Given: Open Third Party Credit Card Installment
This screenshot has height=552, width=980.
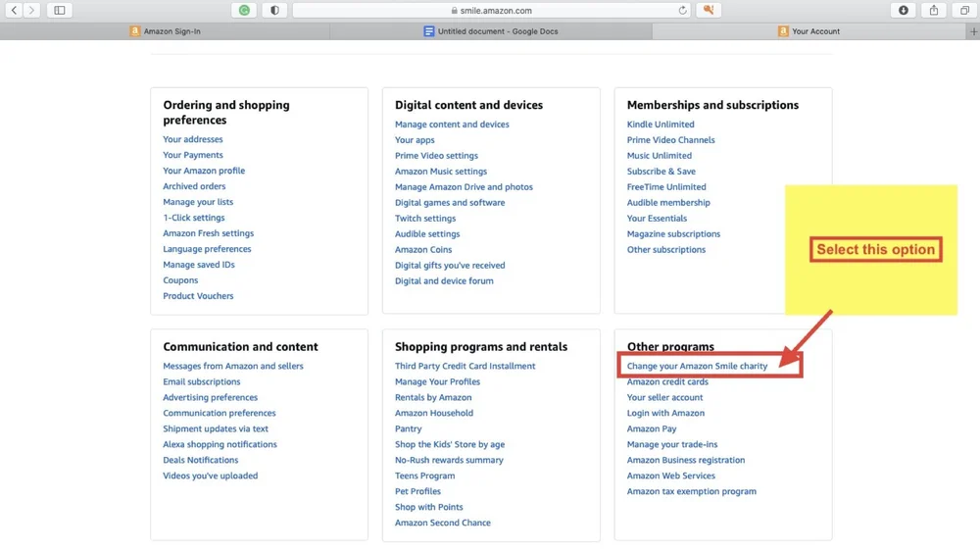Looking at the screenshot, I should point(465,367).
